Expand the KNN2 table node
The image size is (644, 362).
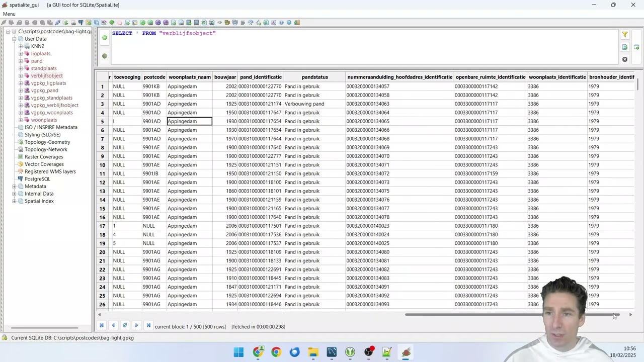coord(21,46)
